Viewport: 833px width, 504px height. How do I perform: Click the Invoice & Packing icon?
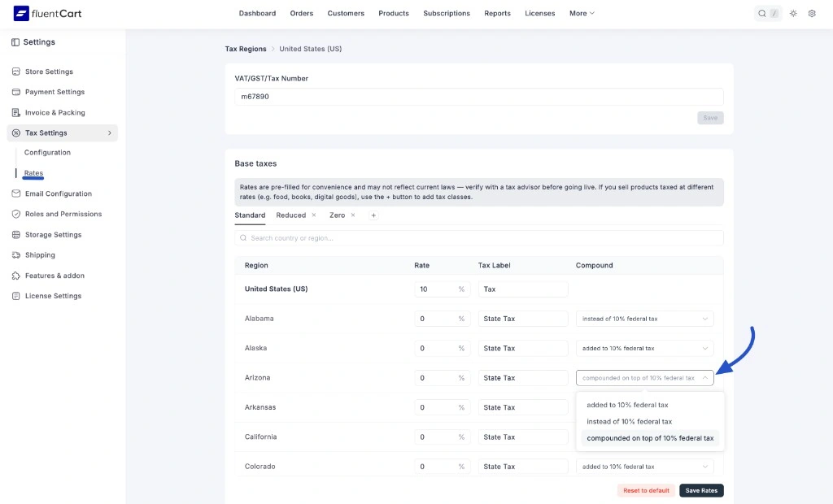[x=16, y=113]
